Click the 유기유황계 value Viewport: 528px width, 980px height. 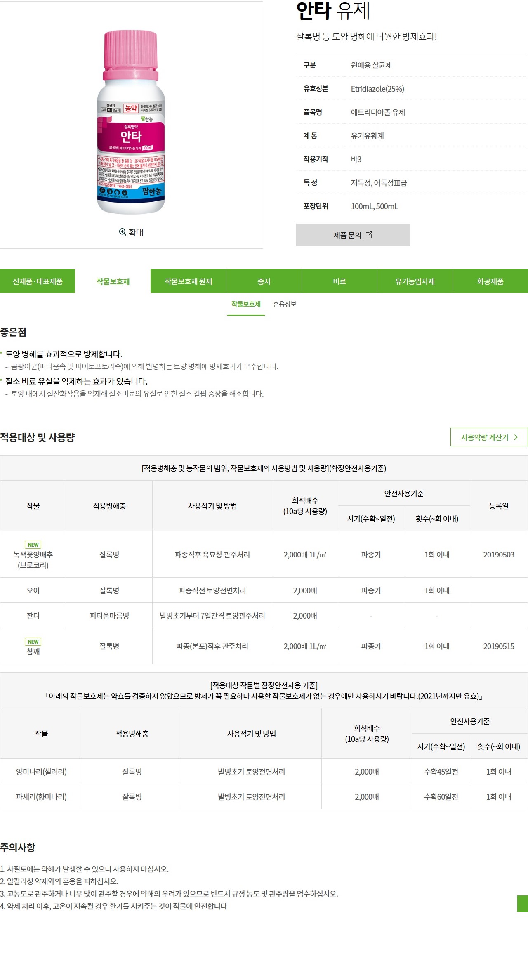[367, 136]
